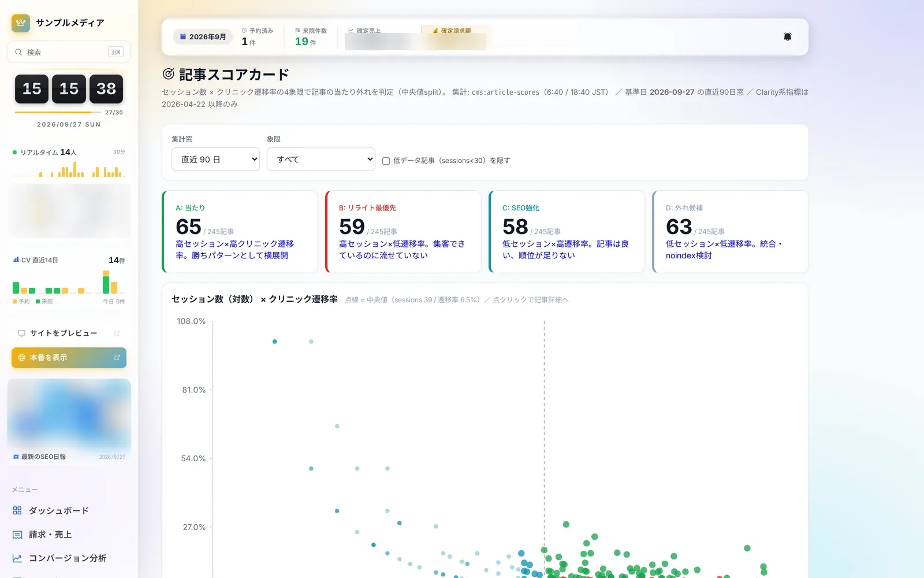The image size is (924, 578).
Task: Focus the 検索 search field
Action: tap(69, 52)
